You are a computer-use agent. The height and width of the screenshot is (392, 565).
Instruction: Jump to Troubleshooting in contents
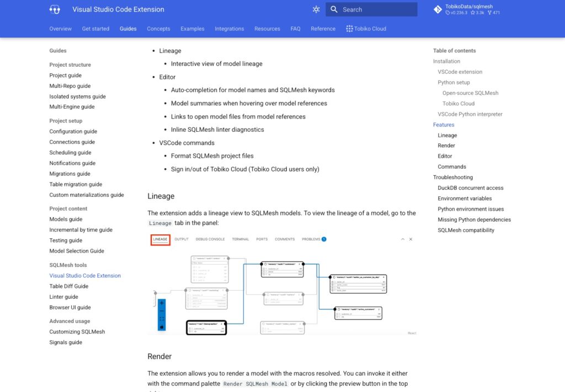[453, 178]
